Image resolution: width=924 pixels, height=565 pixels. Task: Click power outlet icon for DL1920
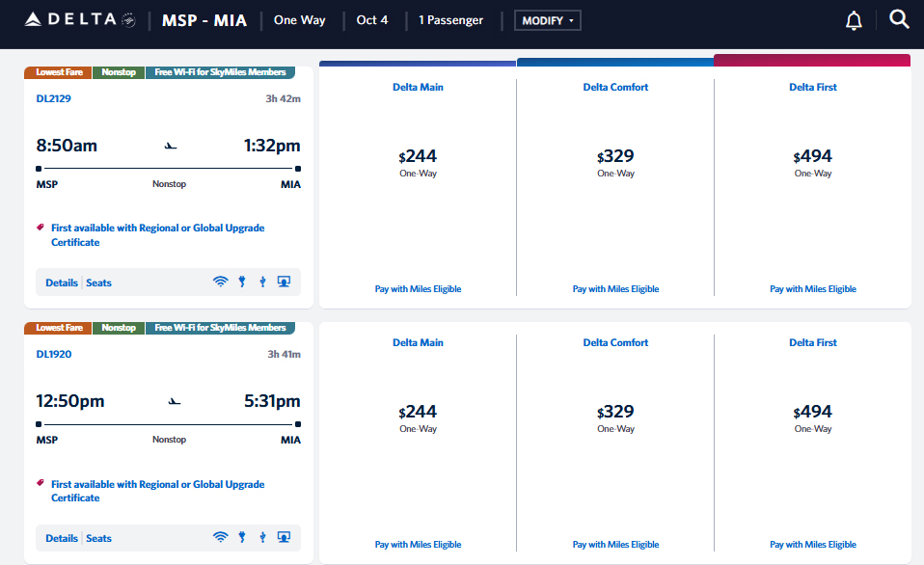click(241, 537)
